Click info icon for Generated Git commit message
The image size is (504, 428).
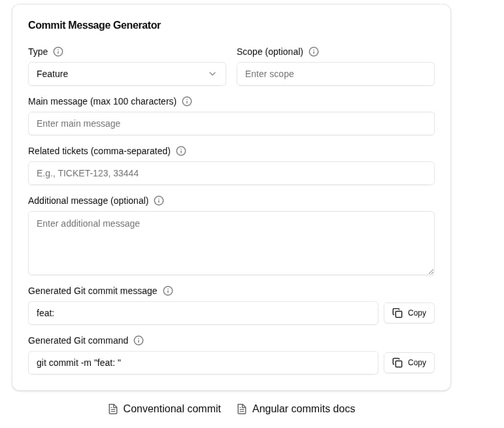168,291
